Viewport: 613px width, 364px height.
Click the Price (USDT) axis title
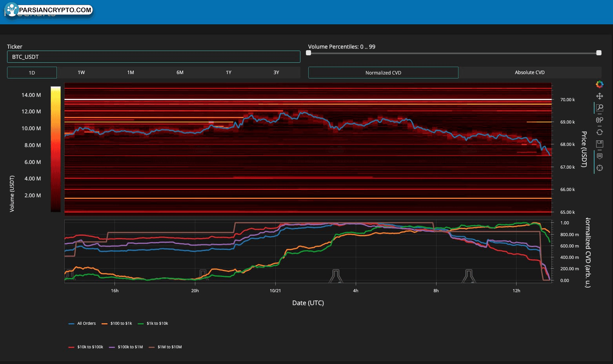tap(584, 149)
